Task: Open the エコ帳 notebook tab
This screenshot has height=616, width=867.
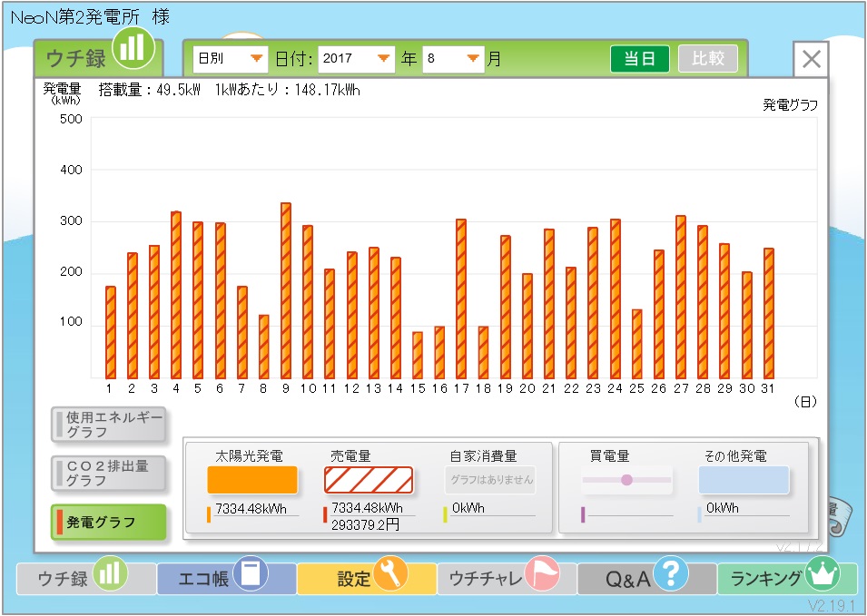Action: coord(227,579)
